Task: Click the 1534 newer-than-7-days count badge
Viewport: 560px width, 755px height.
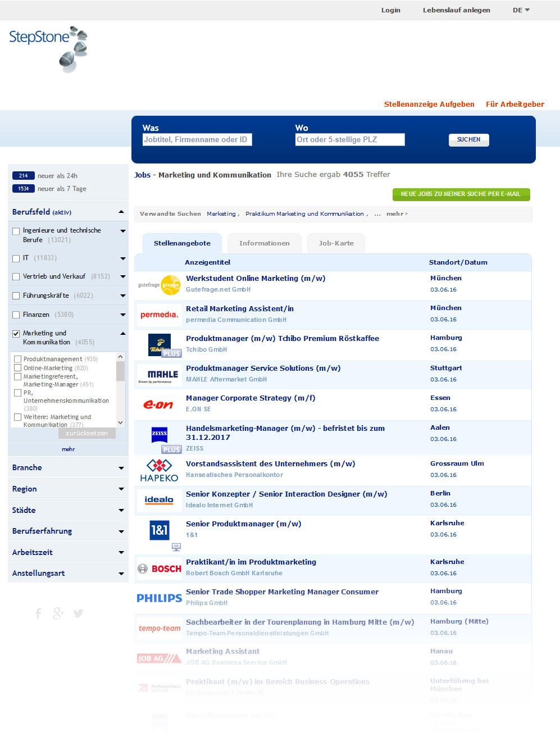Action: pos(24,189)
